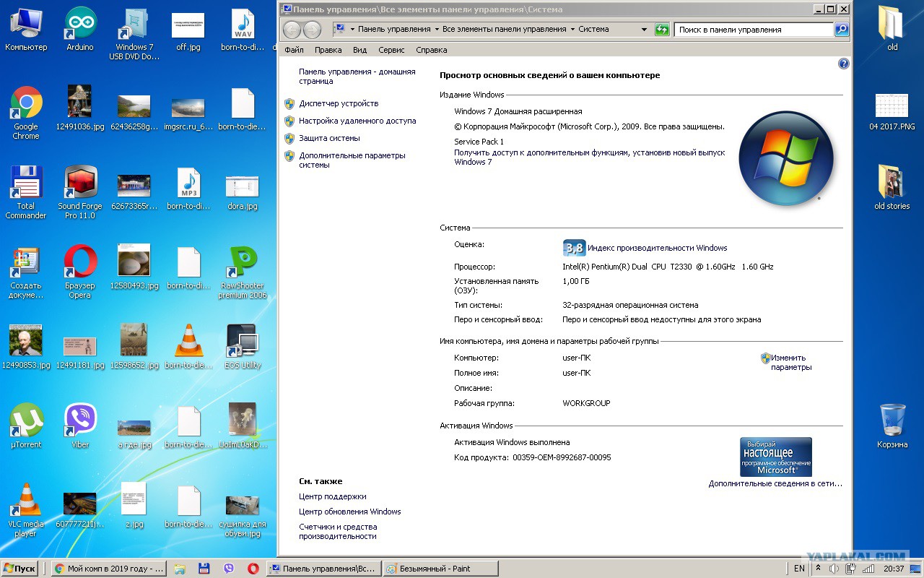Screen dimensions: 924x578
Task: Click the taskbar clock showing 20:37
Action: (x=894, y=569)
